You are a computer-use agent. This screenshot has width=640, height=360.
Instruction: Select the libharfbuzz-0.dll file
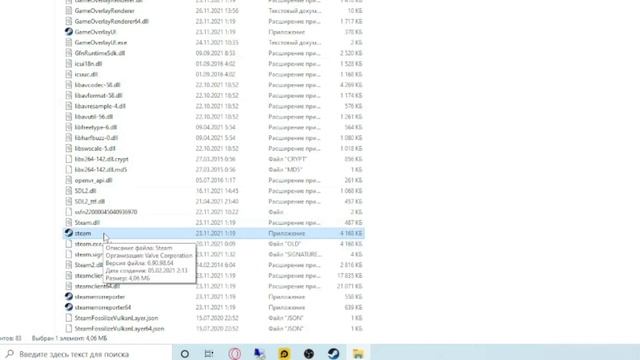[x=96, y=138]
